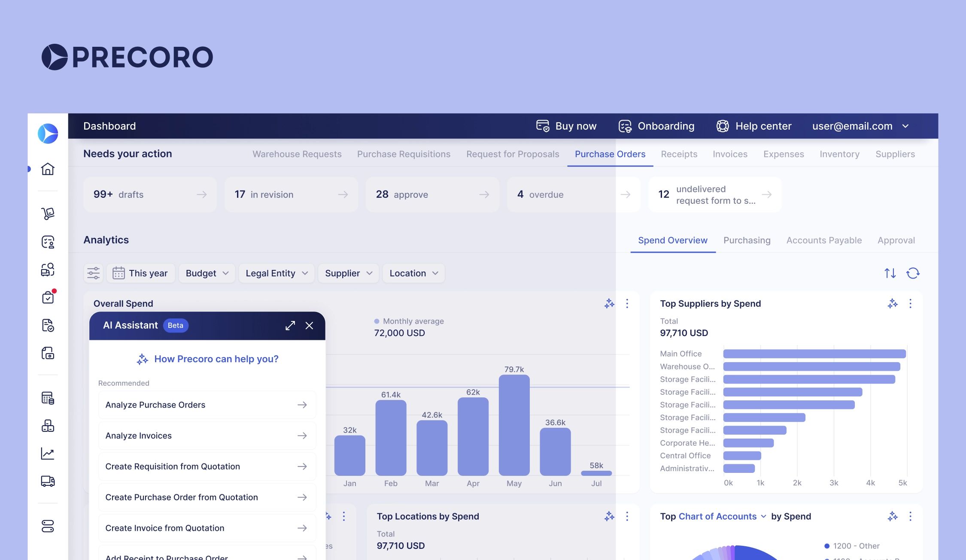Open the 28 approve card

click(x=432, y=194)
